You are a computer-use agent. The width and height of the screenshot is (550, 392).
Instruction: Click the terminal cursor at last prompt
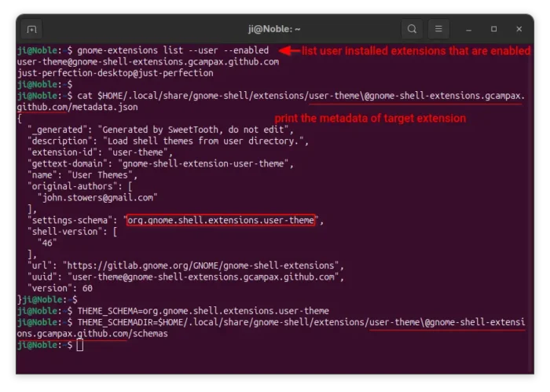[x=80, y=345]
